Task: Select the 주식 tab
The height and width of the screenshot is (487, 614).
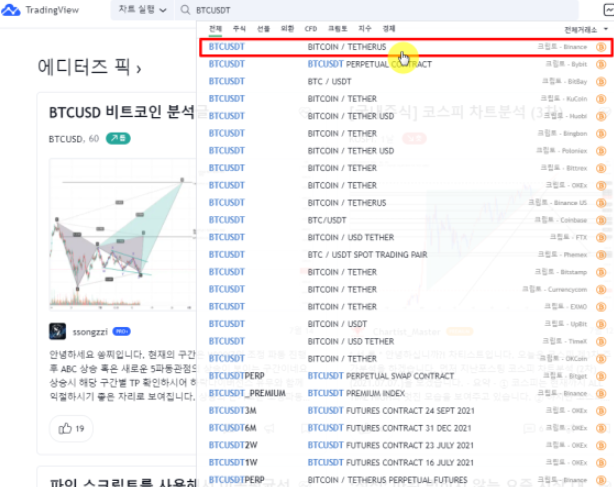Action: coord(239,30)
